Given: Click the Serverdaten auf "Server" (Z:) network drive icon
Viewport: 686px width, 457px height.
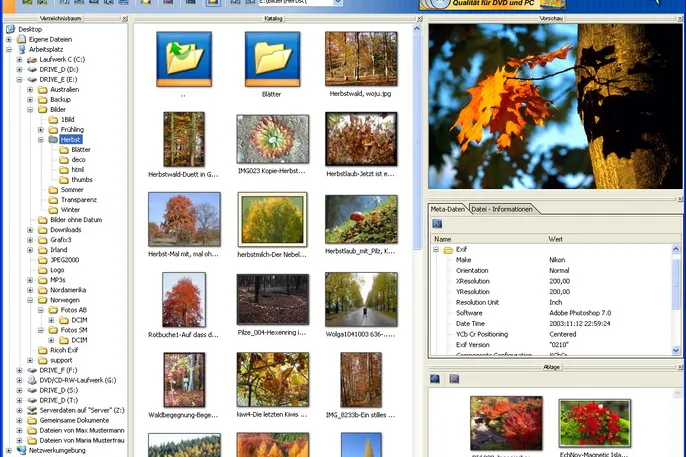Looking at the screenshot, I should pyautogui.click(x=32, y=410).
